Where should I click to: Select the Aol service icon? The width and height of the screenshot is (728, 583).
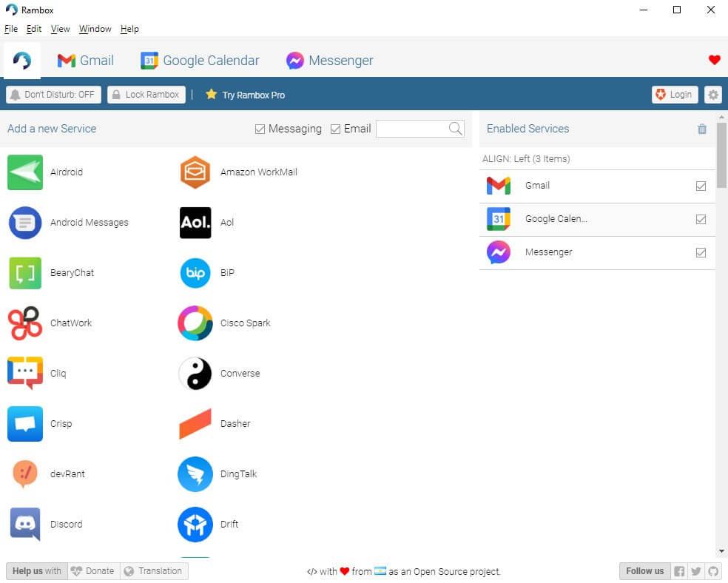pos(195,223)
